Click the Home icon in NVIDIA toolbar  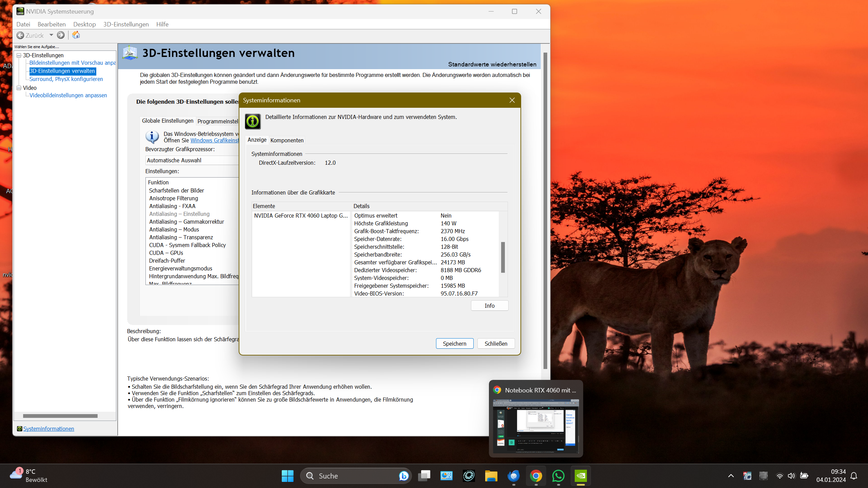pos(76,35)
